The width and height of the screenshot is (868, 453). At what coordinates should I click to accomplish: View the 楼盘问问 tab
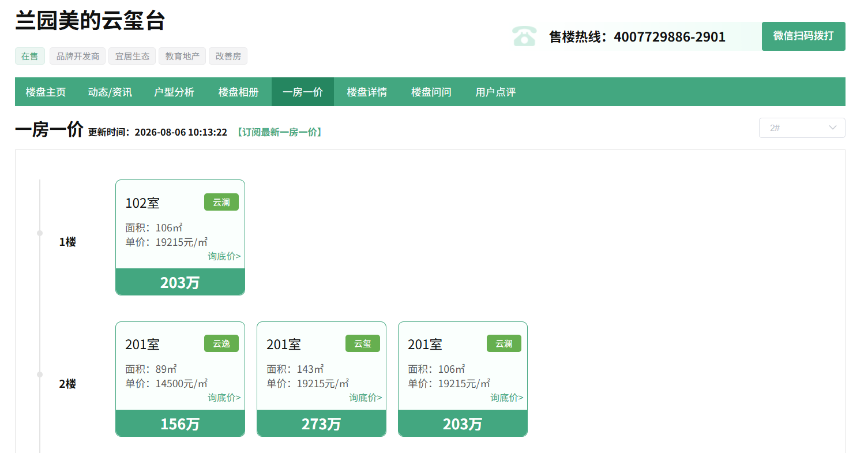tap(431, 92)
